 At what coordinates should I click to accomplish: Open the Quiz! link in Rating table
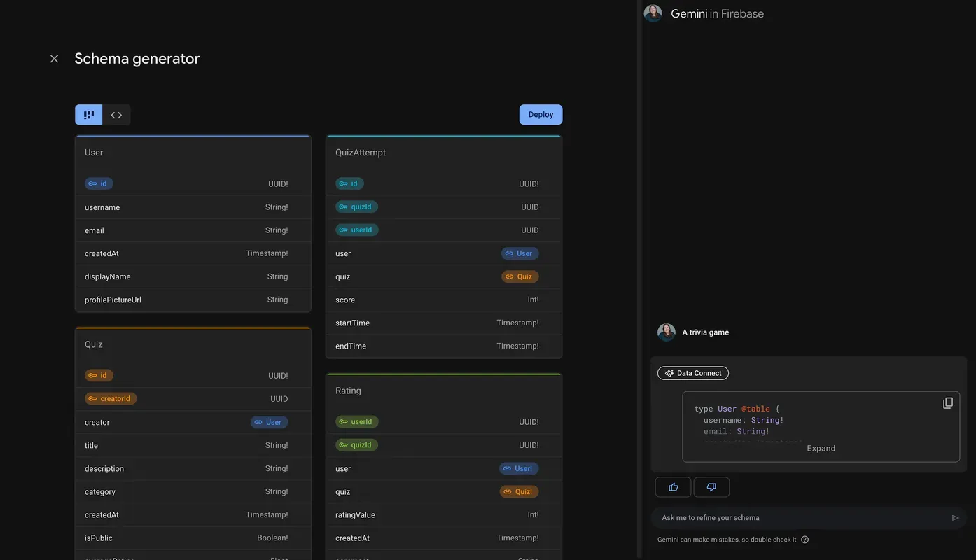coord(519,491)
